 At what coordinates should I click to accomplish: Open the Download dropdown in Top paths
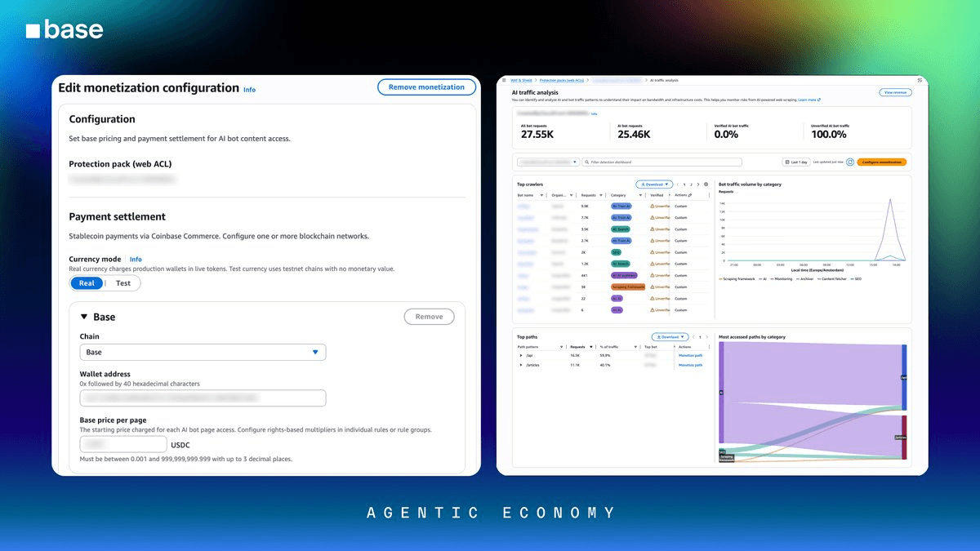point(670,337)
